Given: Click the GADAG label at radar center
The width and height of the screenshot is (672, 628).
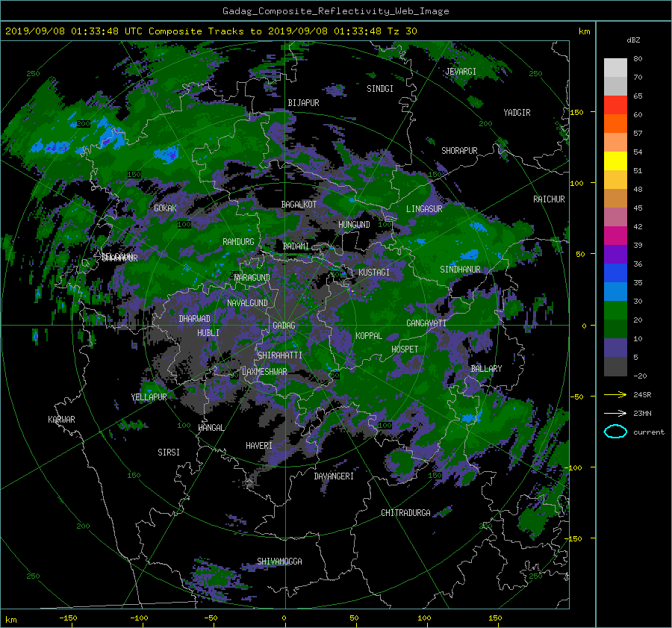Looking at the screenshot, I should pyautogui.click(x=284, y=326).
